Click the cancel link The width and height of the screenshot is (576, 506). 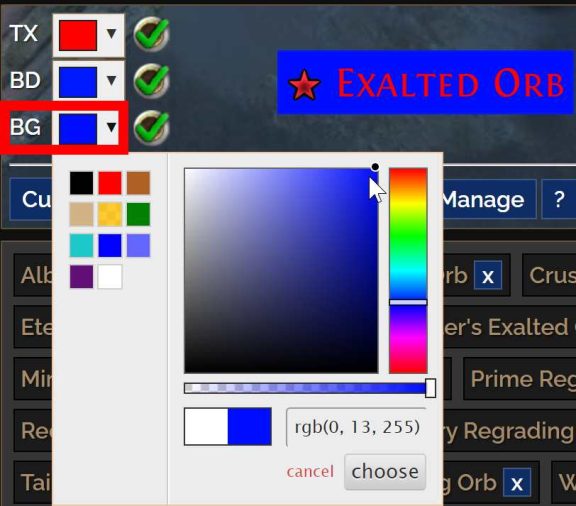[x=310, y=472]
